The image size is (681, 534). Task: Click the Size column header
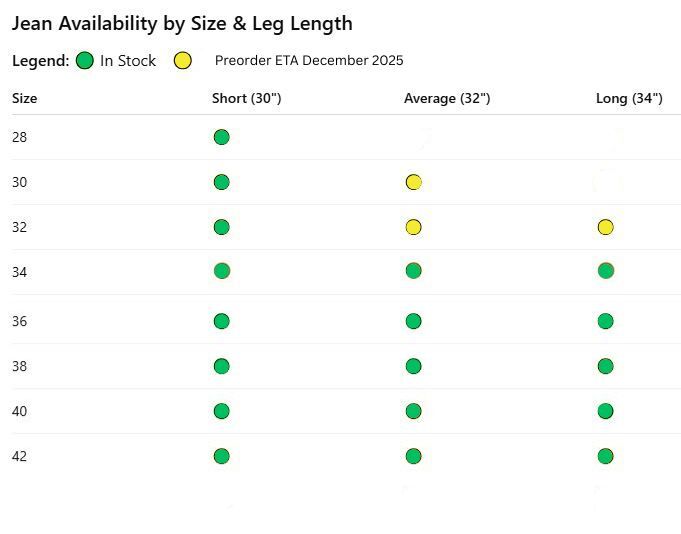click(25, 98)
